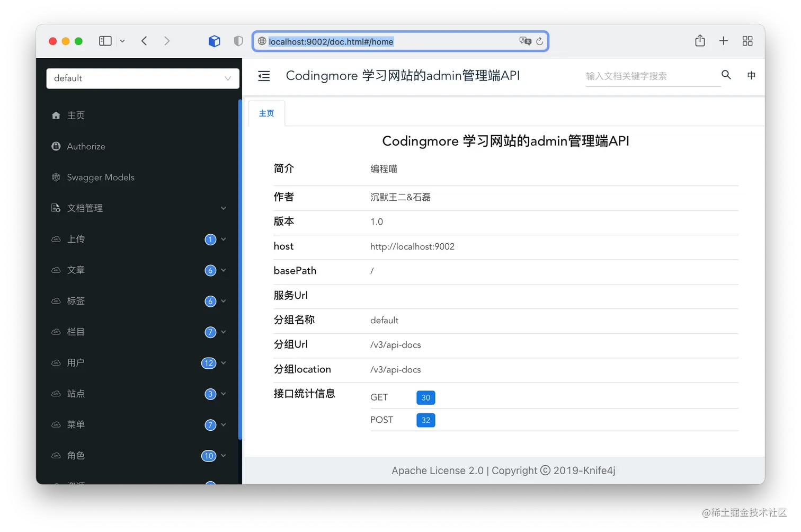Expand the 角色 group chevron
The width and height of the screenshot is (801, 532).
(x=224, y=456)
